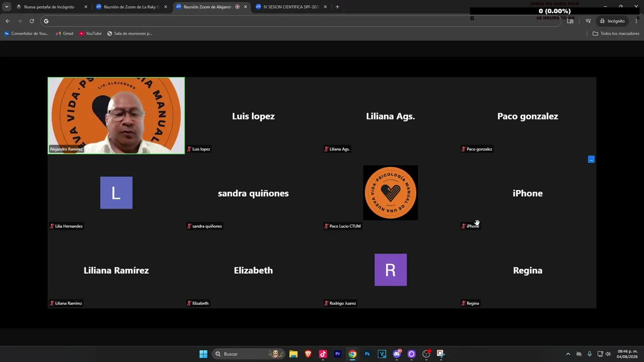Close the Reunión Zoom de Alejandro tab
The image size is (644, 362).
click(x=246, y=7)
